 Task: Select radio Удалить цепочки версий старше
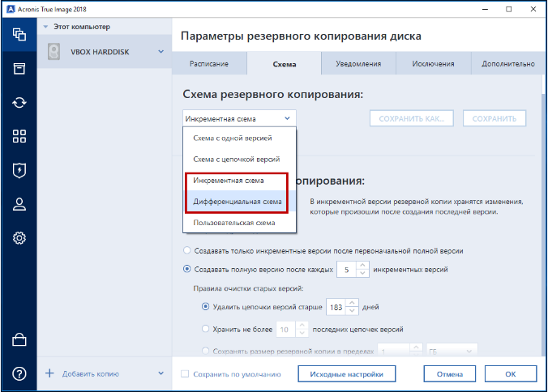coord(206,306)
